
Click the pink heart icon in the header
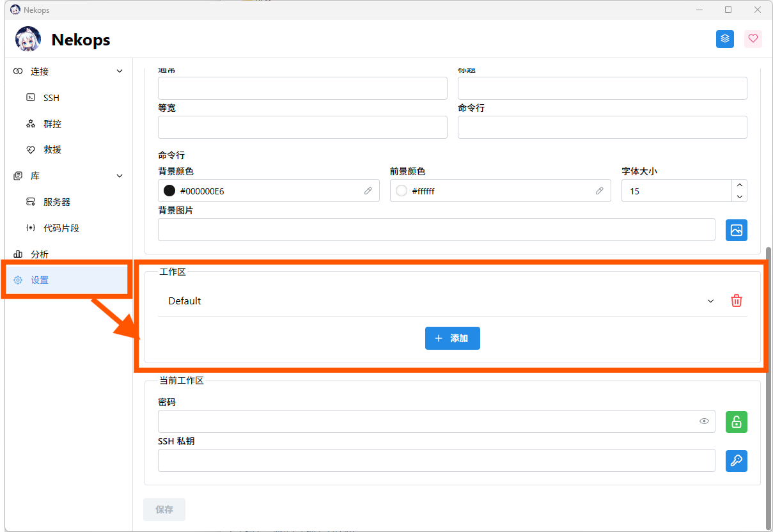[x=753, y=39]
